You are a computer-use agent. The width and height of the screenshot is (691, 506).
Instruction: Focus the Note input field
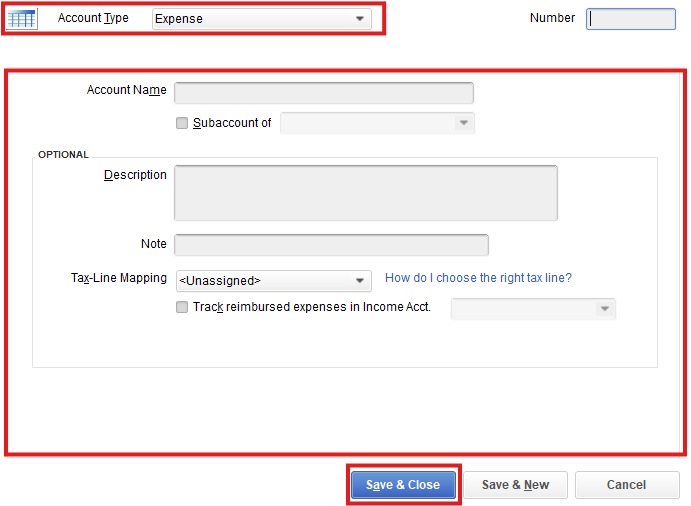point(331,245)
